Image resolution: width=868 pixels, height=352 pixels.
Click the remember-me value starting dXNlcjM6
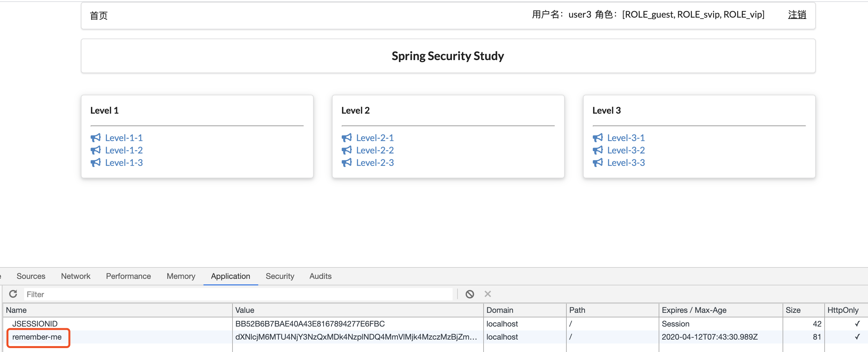pyautogui.click(x=356, y=337)
